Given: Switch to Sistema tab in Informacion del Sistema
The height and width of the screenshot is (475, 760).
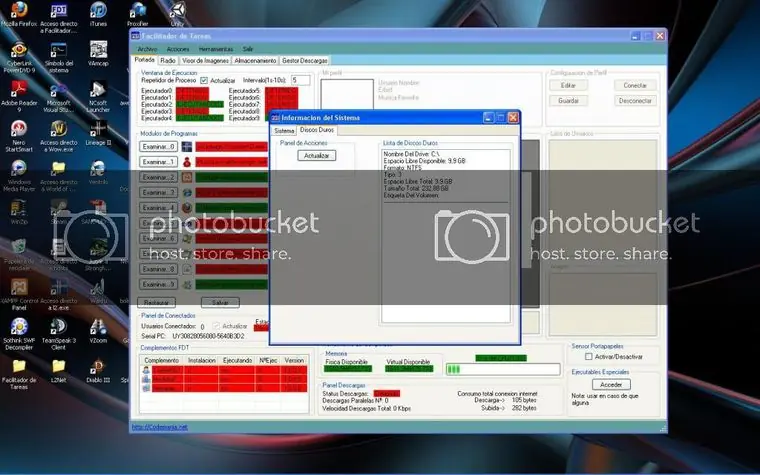Looking at the screenshot, I should click(284, 131).
